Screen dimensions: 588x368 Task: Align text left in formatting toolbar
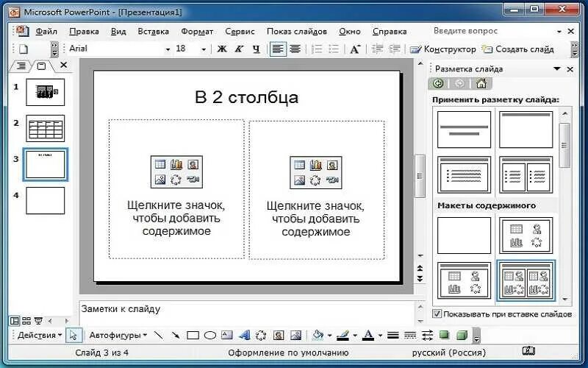pyautogui.click(x=278, y=49)
